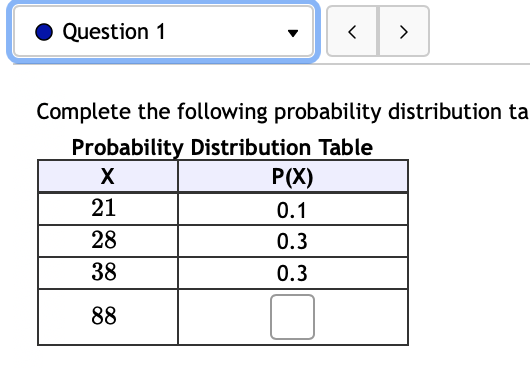Click the 'Question 1' text label

point(114,32)
